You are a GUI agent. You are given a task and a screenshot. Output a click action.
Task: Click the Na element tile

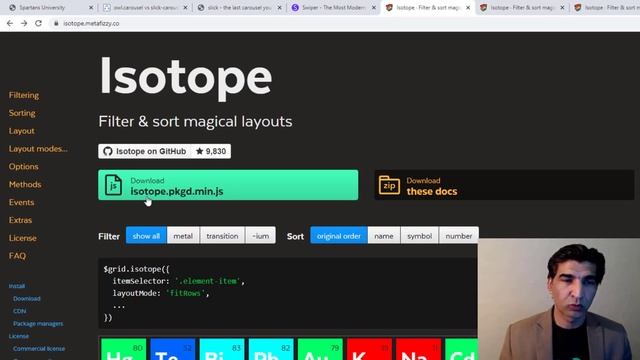[419, 349]
